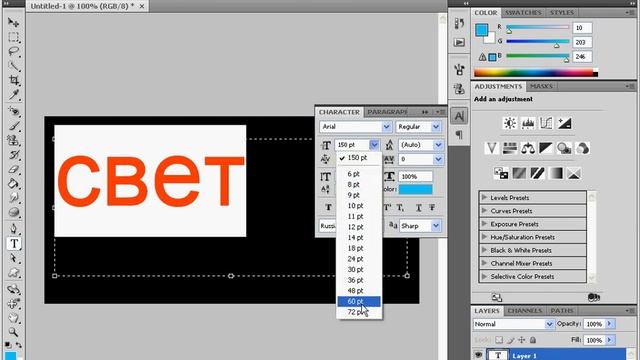
Task: Toggle lock all in Layers panel
Action: (533, 340)
